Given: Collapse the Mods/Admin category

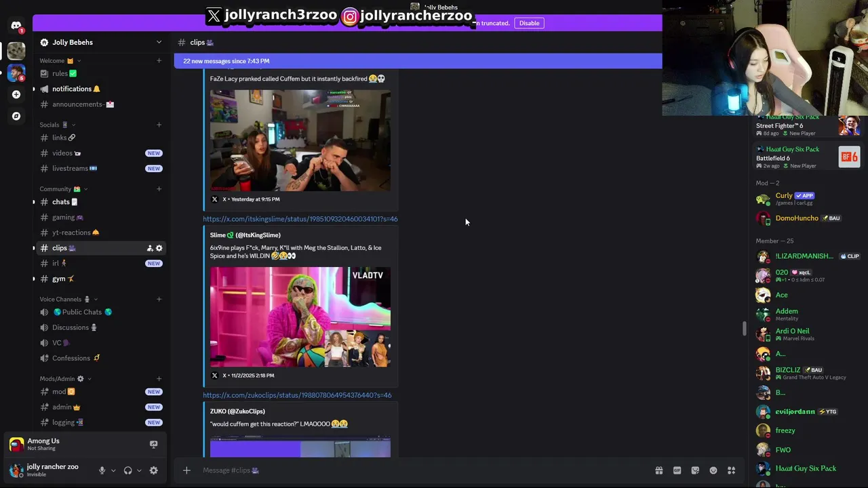Looking at the screenshot, I should pos(65,379).
